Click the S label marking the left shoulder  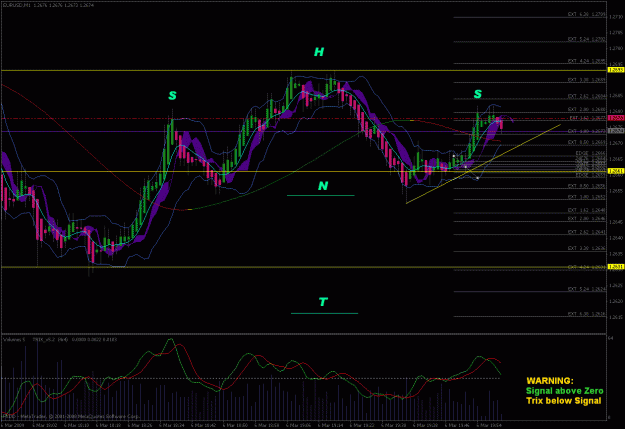(172, 96)
